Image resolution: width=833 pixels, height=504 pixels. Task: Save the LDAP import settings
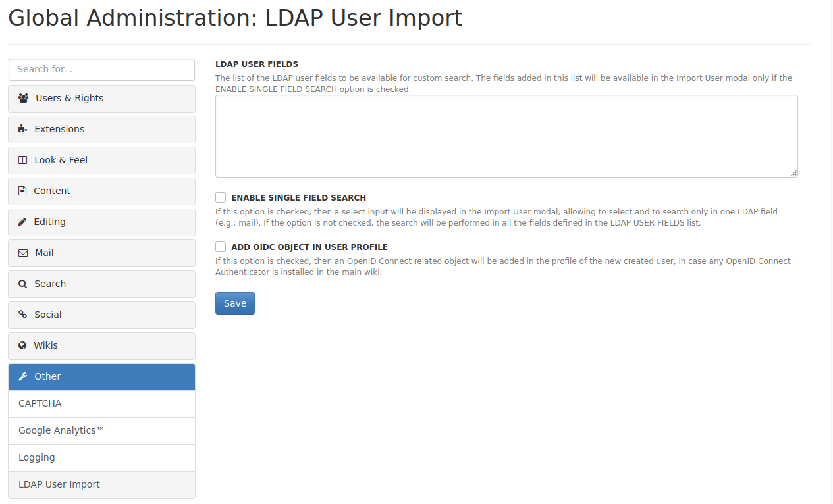point(235,303)
